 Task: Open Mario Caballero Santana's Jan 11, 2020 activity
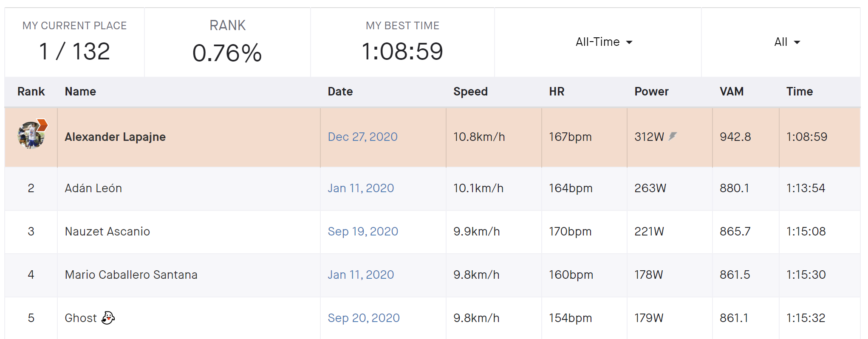click(361, 275)
